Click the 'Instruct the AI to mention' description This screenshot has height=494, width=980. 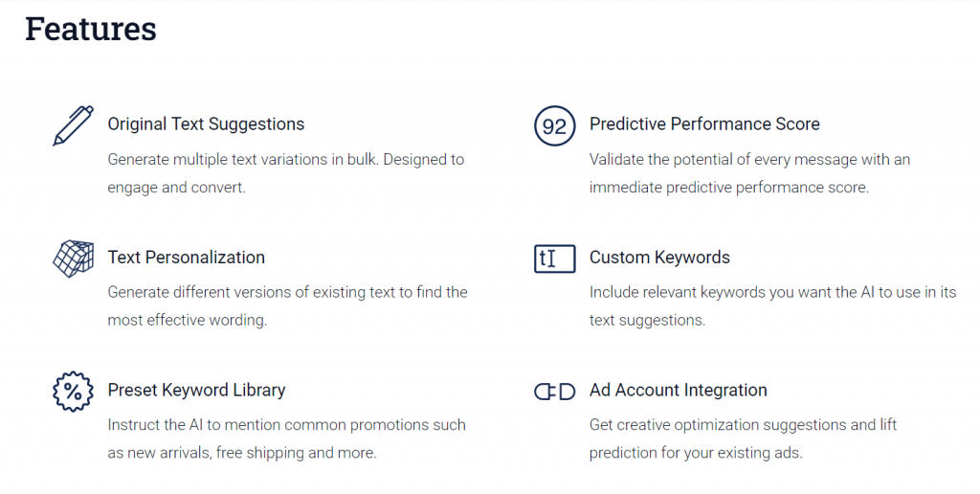pyautogui.click(x=286, y=438)
